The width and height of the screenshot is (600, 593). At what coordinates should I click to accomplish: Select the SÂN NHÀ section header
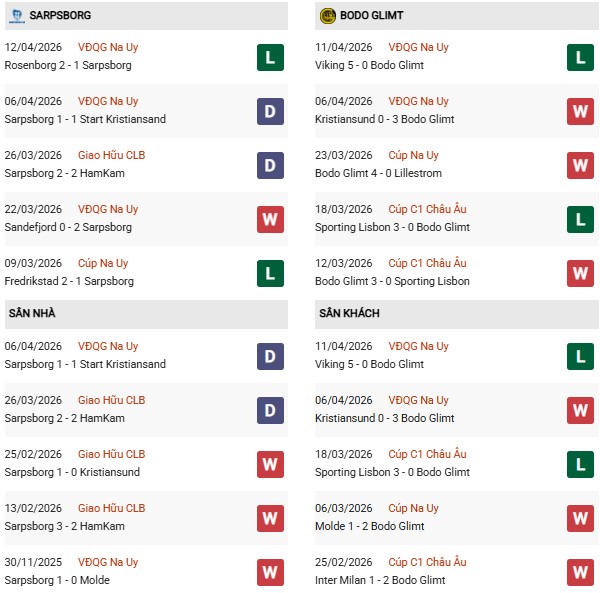tap(32, 314)
